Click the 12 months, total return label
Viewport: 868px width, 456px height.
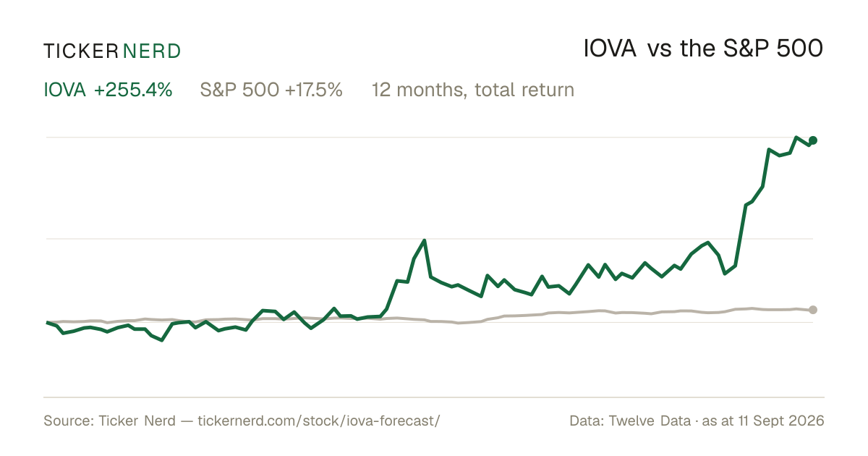(x=473, y=90)
